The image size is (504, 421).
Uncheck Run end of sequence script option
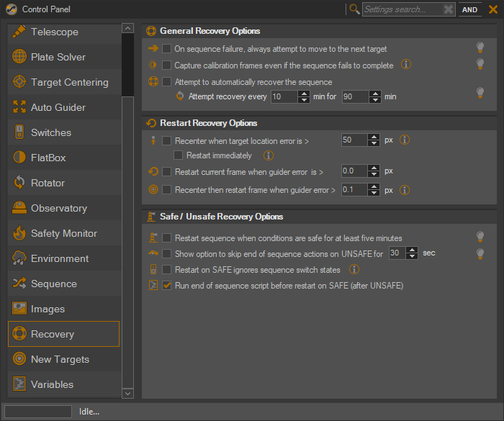click(x=166, y=286)
